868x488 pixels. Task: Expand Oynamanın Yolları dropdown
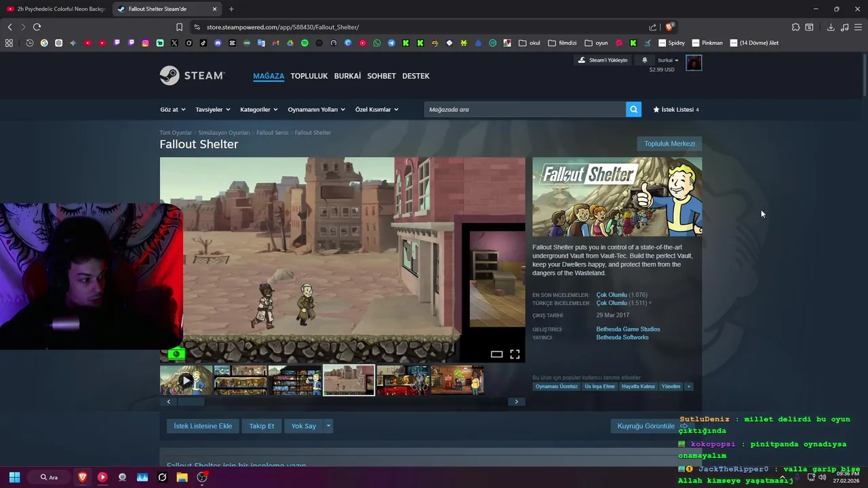(x=317, y=109)
